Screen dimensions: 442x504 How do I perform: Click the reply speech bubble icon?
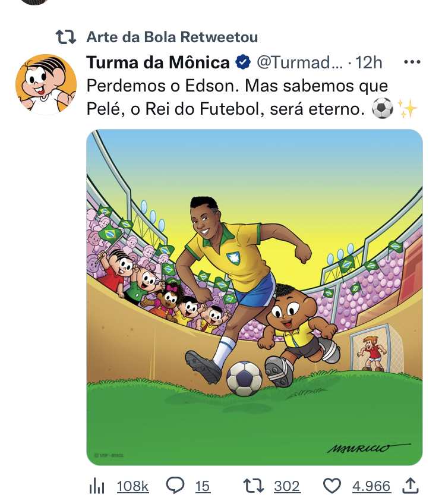point(175,486)
